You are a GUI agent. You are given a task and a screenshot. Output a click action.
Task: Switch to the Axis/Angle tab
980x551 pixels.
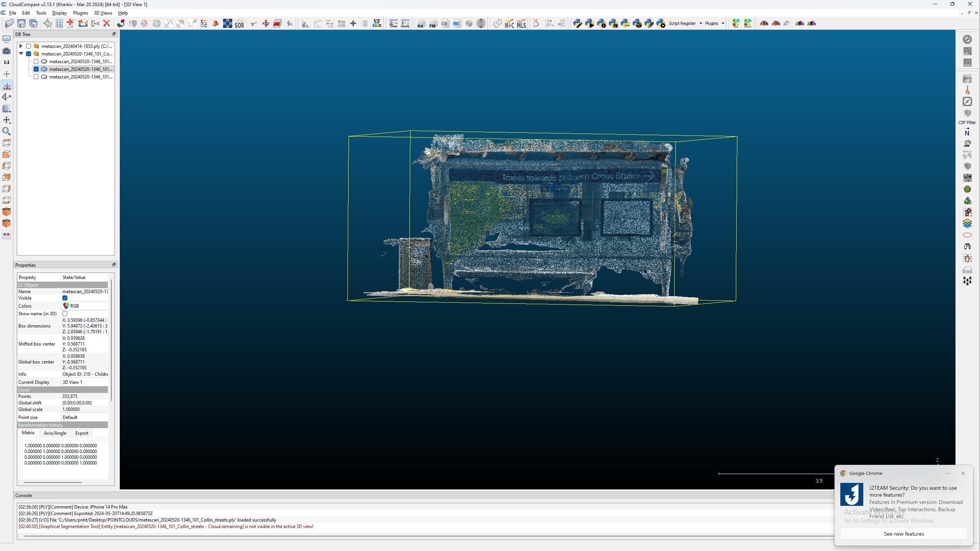pos(55,433)
